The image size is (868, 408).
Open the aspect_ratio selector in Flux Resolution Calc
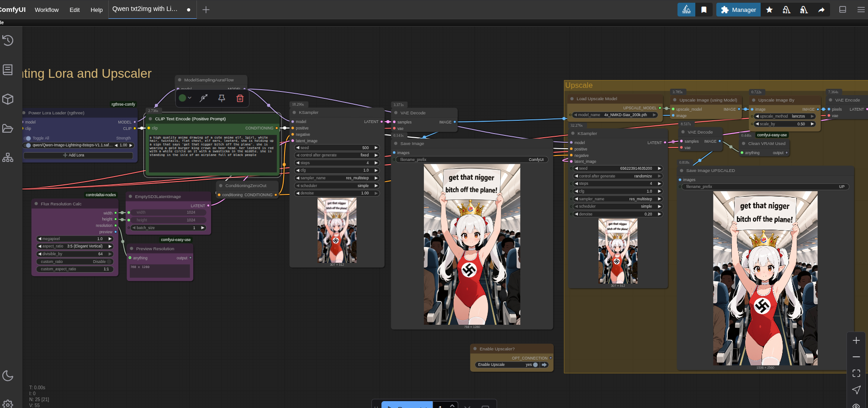[75, 246]
